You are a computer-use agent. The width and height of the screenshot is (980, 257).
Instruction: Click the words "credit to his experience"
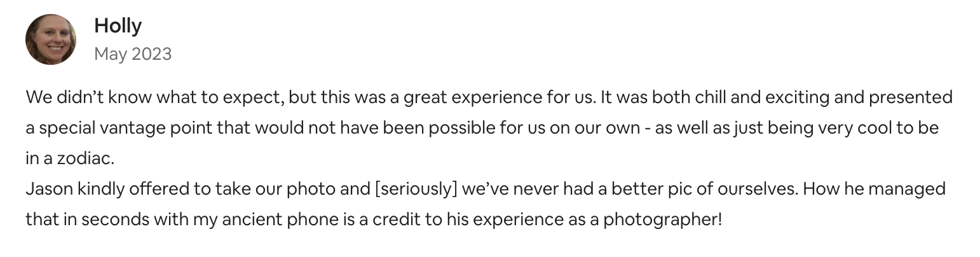pos(492,220)
